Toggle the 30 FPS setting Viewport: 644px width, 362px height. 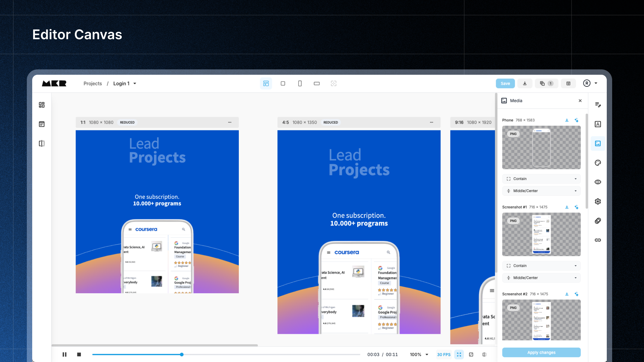443,354
